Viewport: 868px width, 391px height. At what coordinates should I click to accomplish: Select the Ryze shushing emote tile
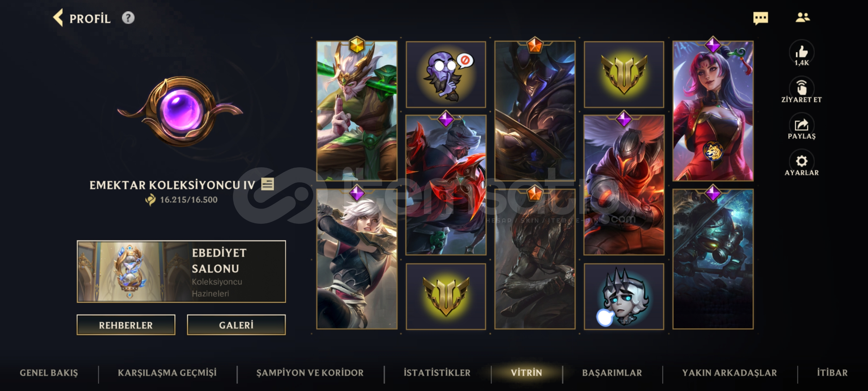(x=446, y=74)
